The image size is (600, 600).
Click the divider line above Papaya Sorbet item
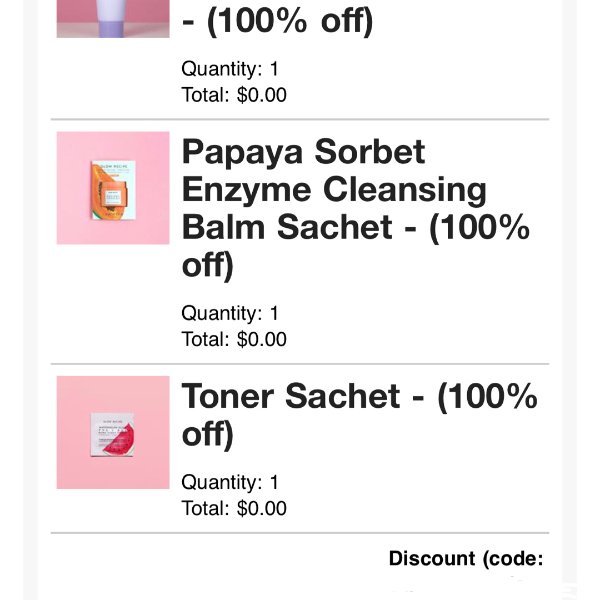click(300, 119)
